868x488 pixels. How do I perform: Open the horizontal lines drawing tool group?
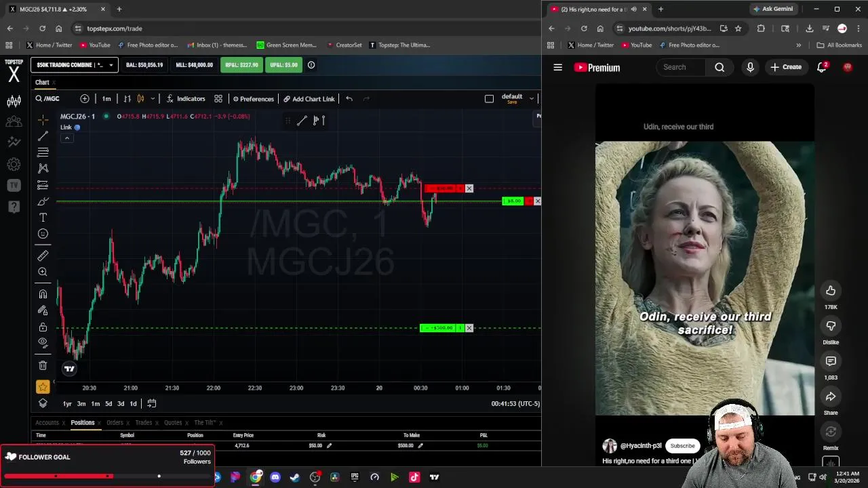click(x=43, y=152)
